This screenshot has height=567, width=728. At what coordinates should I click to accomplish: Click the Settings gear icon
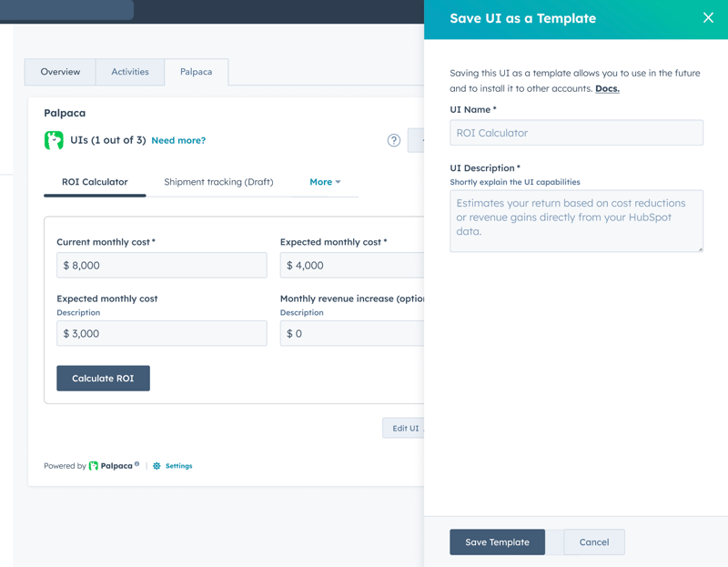click(x=157, y=466)
